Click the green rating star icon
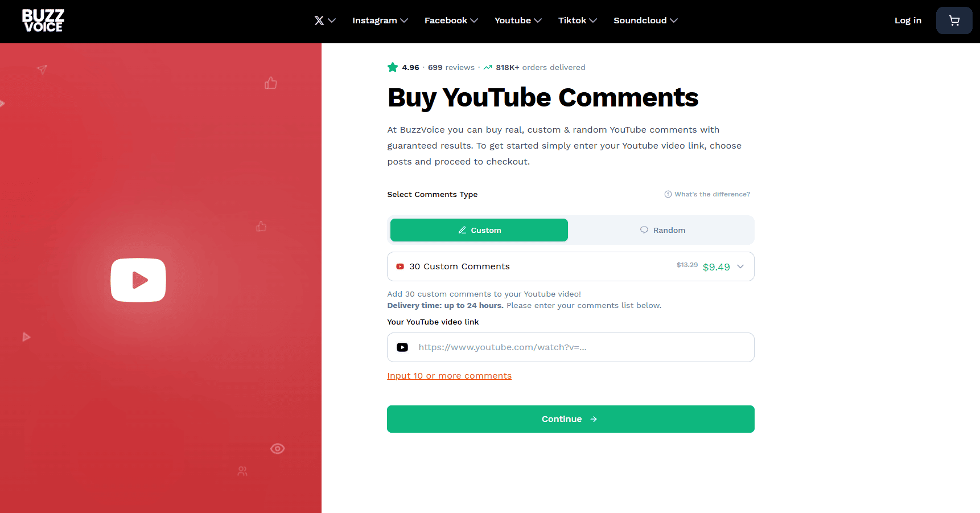Image resolution: width=980 pixels, height=513 pixels. (393, 67)
